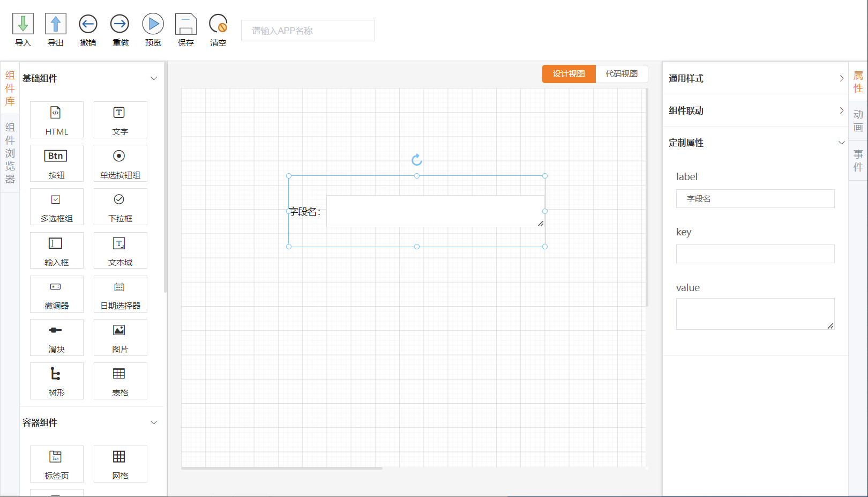This screenshot has width=868, height=497.
Task: Start 预览 preview play icon
Action: click(x=153, y=24)
